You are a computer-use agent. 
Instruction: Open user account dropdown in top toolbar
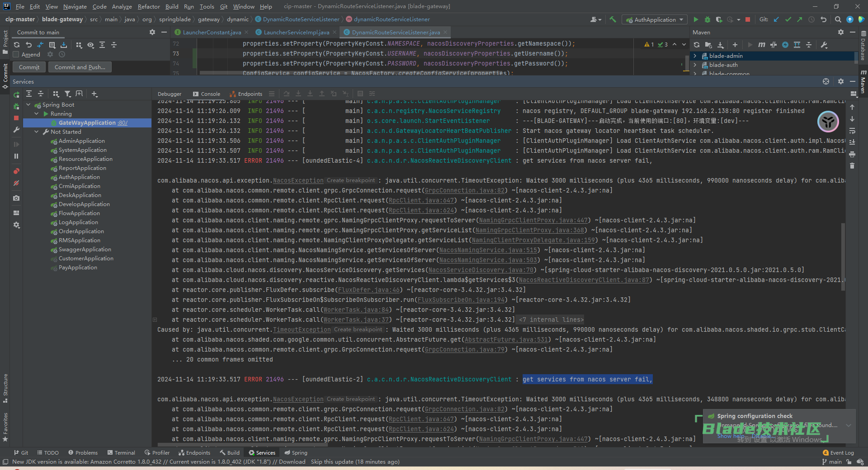click(596, 19)
